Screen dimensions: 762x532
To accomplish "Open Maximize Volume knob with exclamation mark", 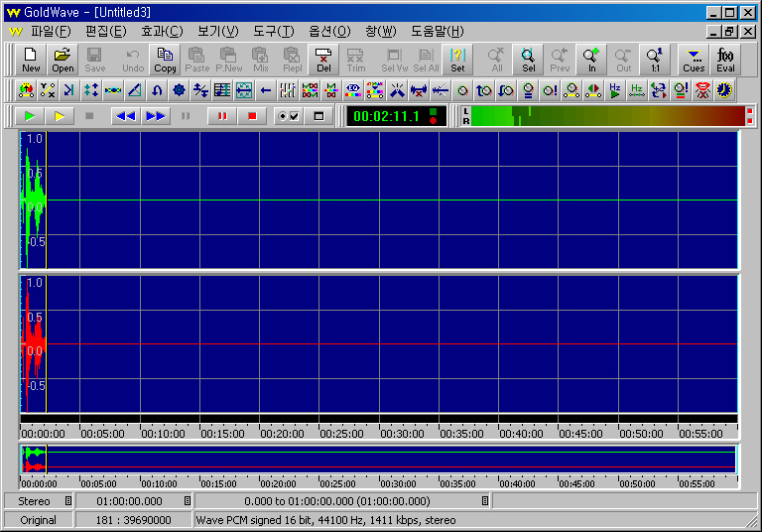I will (x=550, y=90).
